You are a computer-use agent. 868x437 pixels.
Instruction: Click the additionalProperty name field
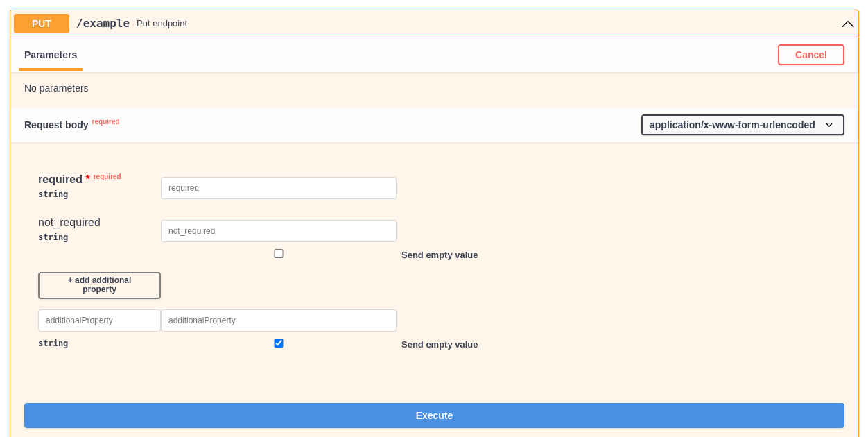(x=99, y=320)
